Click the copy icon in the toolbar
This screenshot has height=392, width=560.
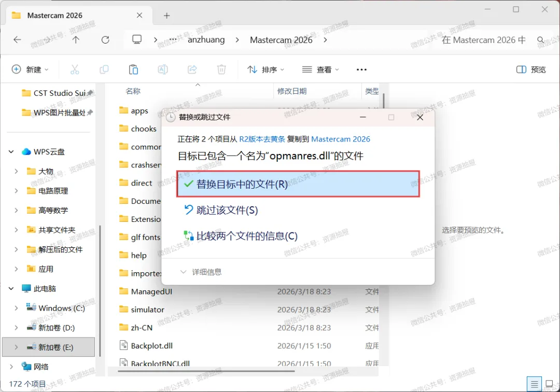point(104,69)
